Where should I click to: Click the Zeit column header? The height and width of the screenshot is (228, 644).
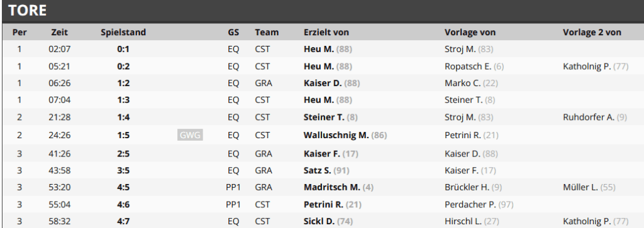60,33
